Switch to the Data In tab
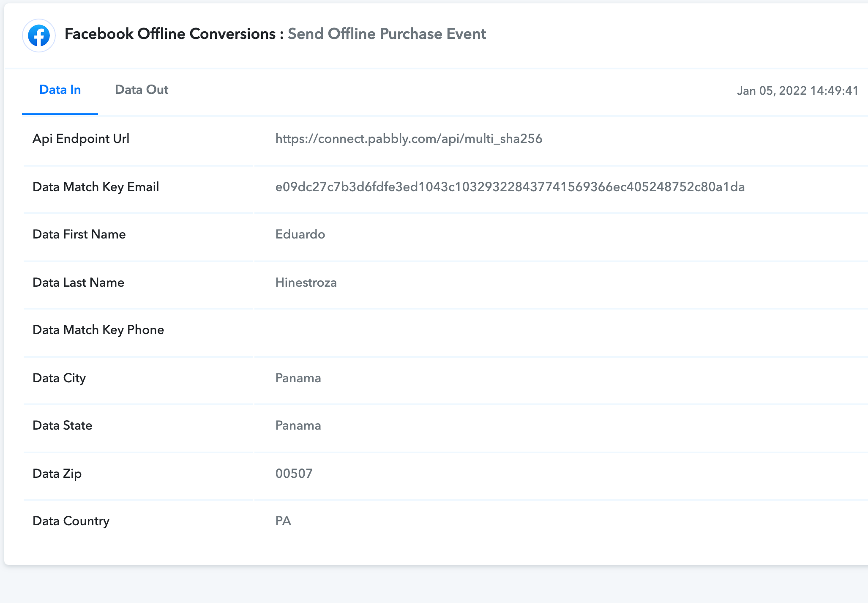Image resolution: width=868 pixels, height=603 pixels. tap(60, 90)
